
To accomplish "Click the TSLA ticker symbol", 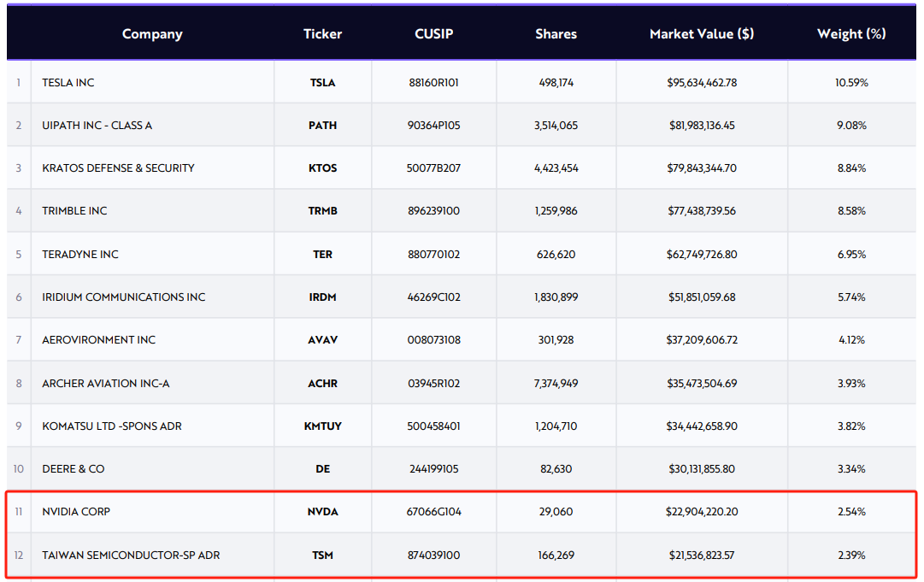I will point(322,82).
